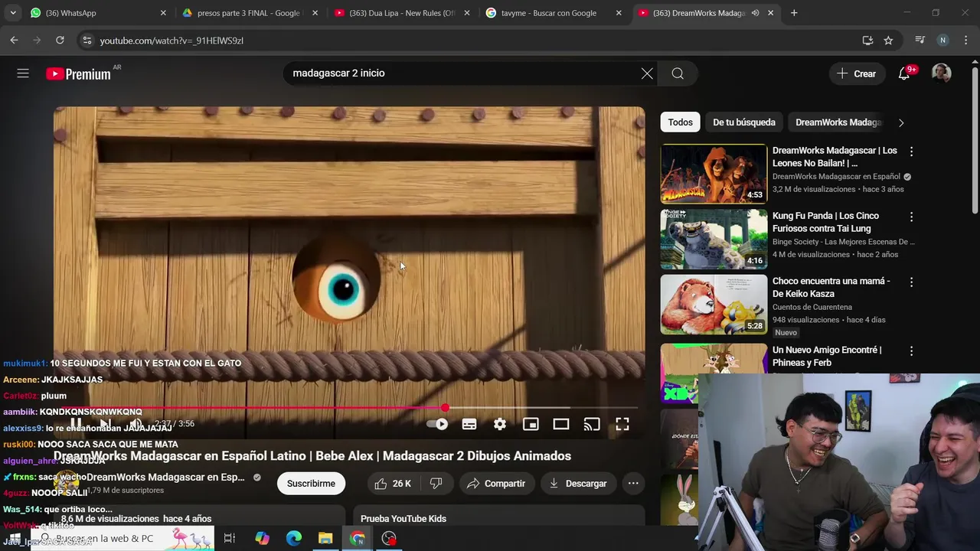Open Chrome from taskbar
Viewport: 980px width, 551px height.
tap(358, 539)
